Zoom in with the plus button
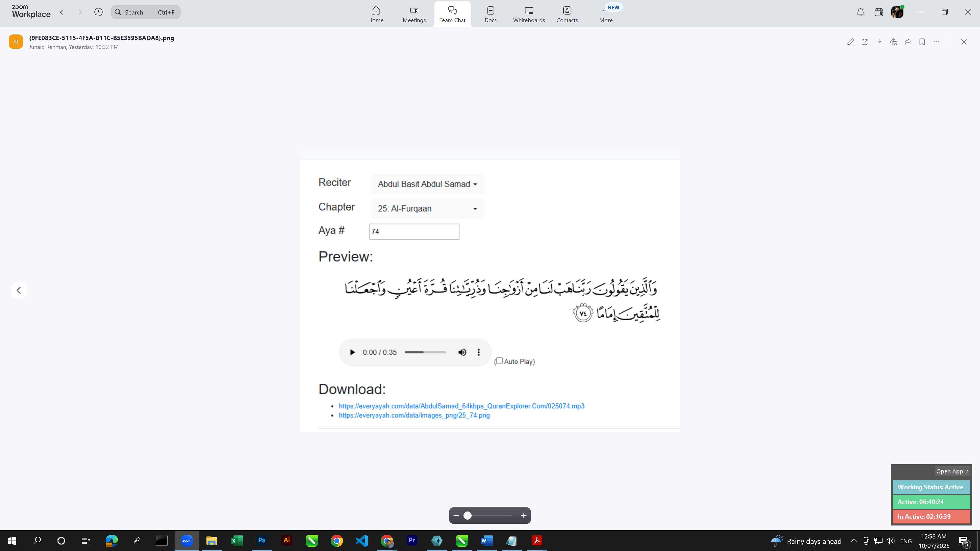Screen dimensions: 980x551 tap(523, 516)
